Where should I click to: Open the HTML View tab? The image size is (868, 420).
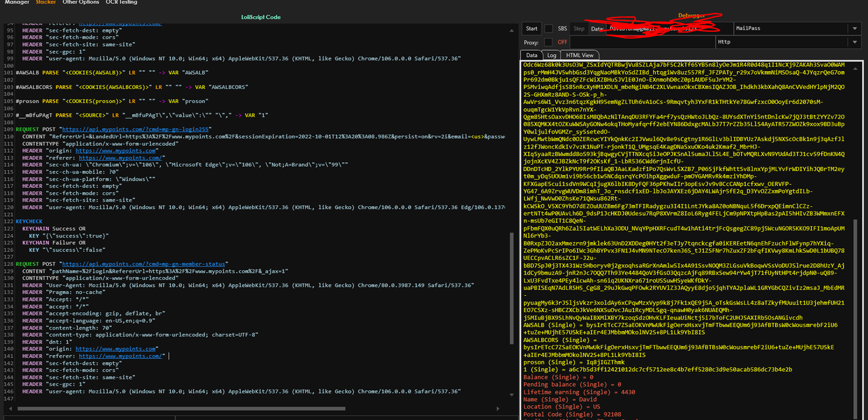tap(580, 55)
